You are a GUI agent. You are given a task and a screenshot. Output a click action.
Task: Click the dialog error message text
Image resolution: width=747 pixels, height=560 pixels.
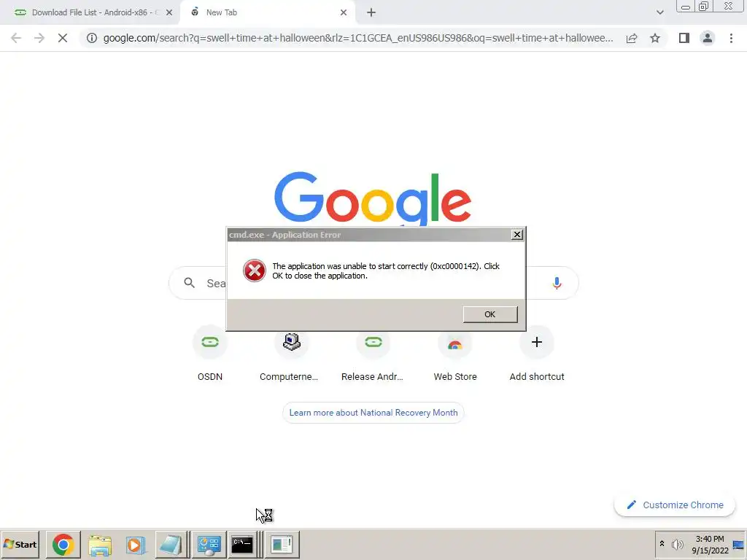tap(386, 271)
